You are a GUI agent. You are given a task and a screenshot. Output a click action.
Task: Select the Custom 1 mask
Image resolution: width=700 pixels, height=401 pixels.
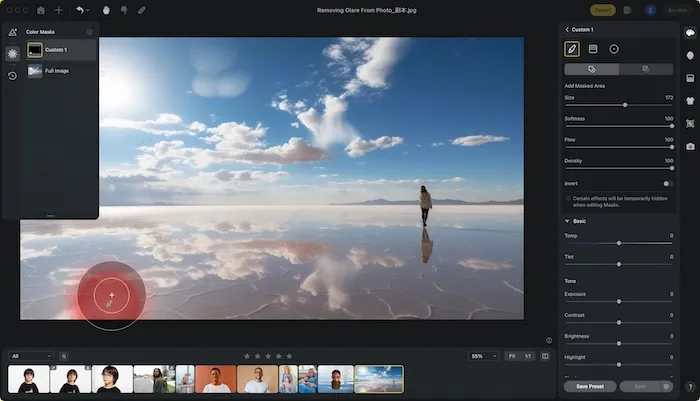pyautogui.click(x=61, y=50)
